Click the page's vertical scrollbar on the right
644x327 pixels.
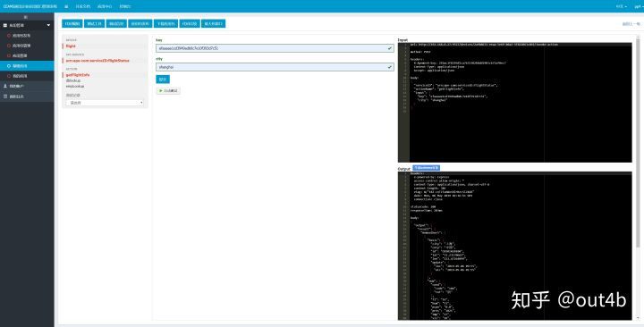pos(638,144)
